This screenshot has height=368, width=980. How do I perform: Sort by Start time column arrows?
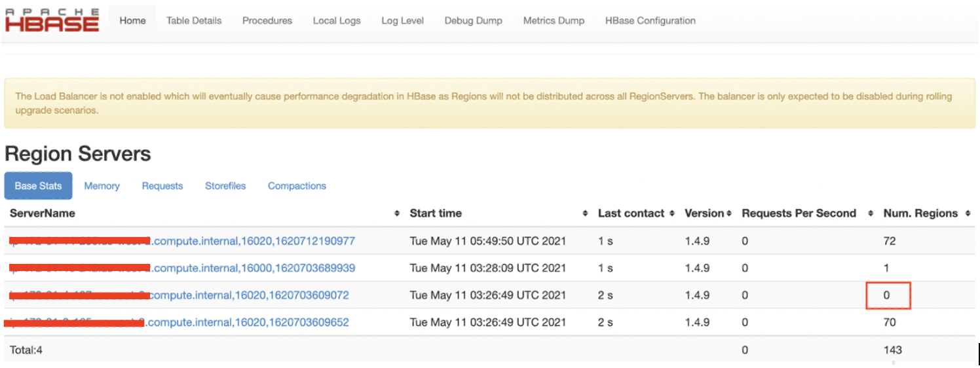(x=585, y=213)
